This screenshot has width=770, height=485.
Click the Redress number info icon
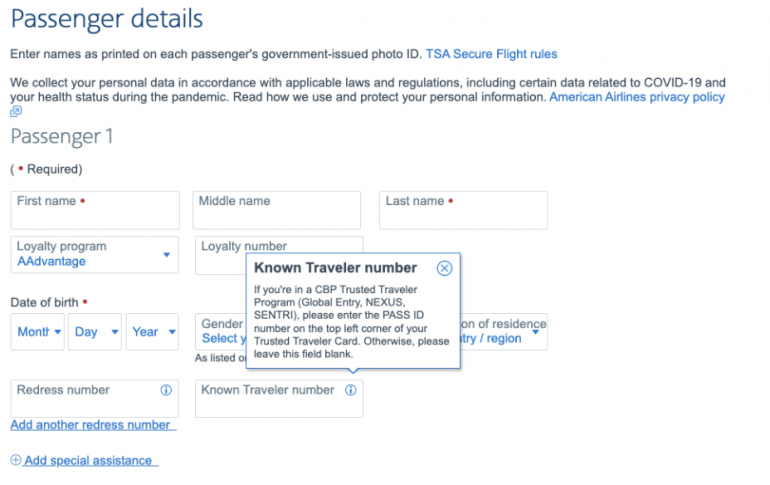coord(166,390)
